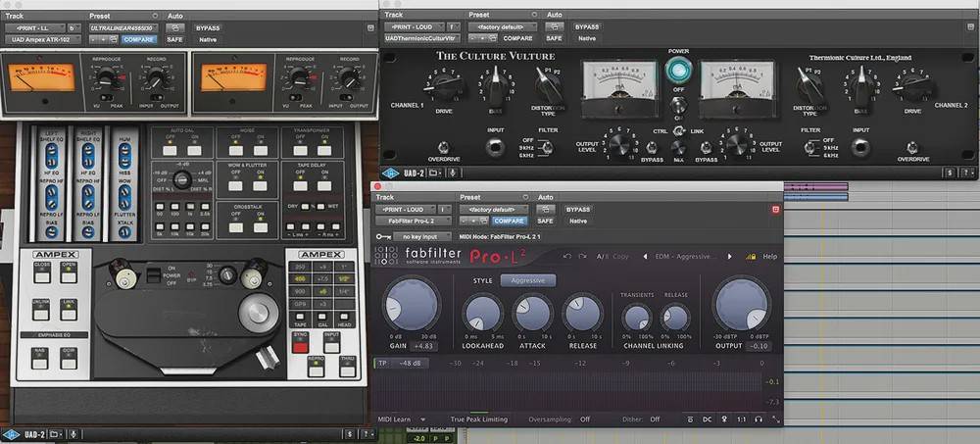Click the key input icon in Pro-L 2
The image size is (980, 444).
coord(382,236)
